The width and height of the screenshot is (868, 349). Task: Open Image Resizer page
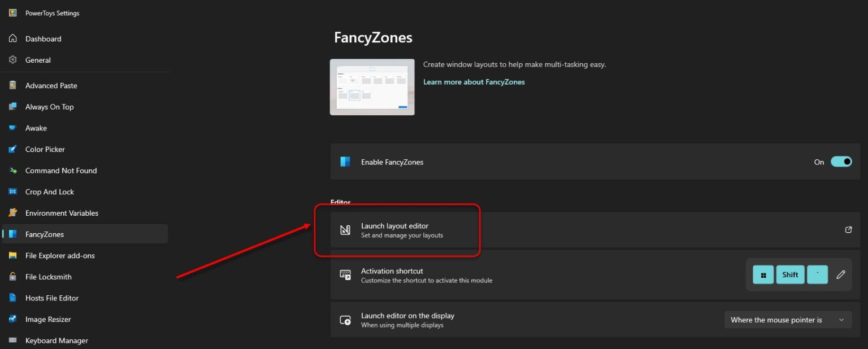pyautogui.click(x=85, y=319)
